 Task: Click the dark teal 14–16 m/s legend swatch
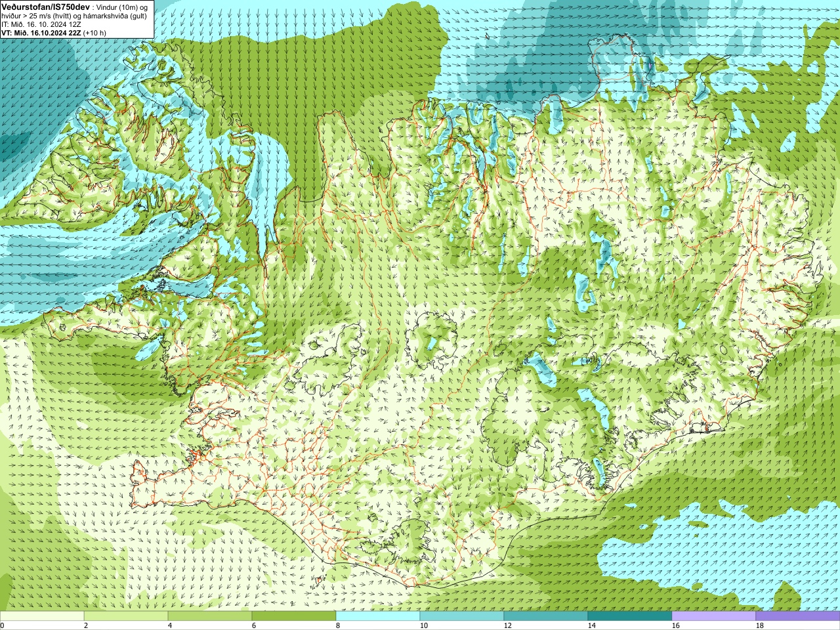coord(630,616)
